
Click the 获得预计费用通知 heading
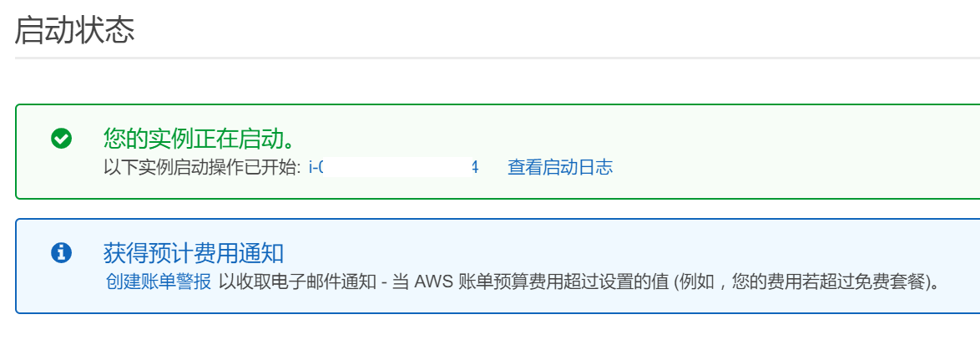(194, 253)
